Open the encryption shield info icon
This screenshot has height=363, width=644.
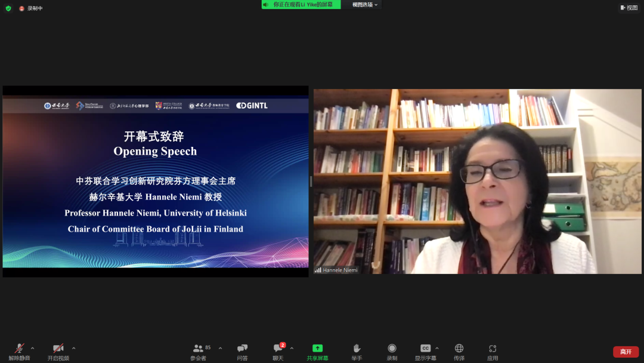pos(8,8)
